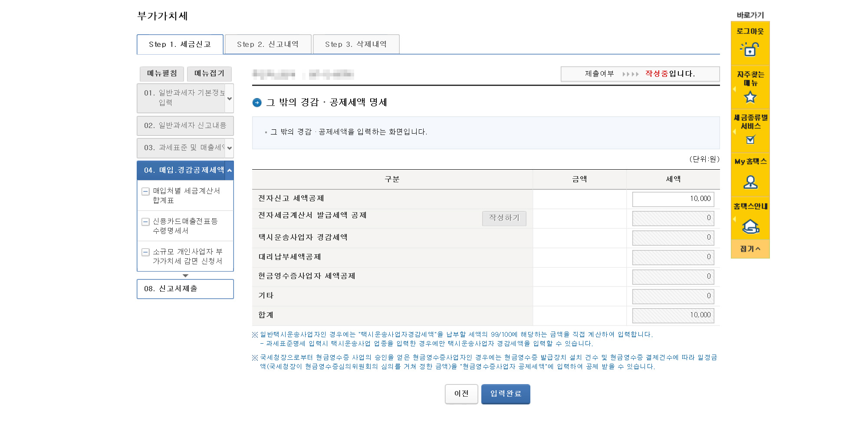Open favorite menu star icon
Image resolution: width=868 pixels, height=434 pixels.
(750, 97)
